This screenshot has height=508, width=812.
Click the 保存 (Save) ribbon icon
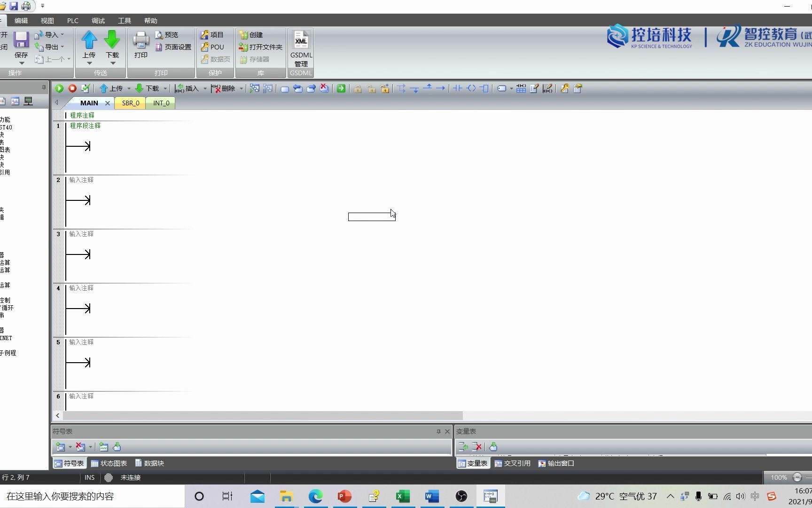click(21, 45)
